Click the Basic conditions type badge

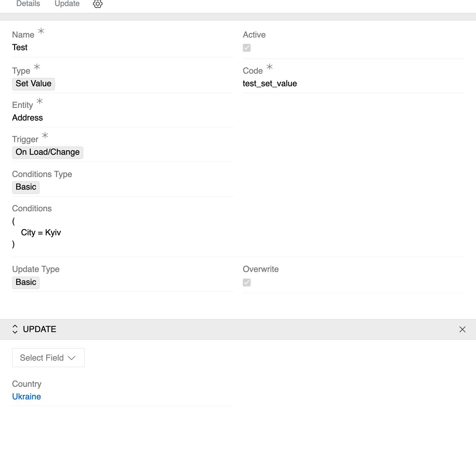point(26,187)
